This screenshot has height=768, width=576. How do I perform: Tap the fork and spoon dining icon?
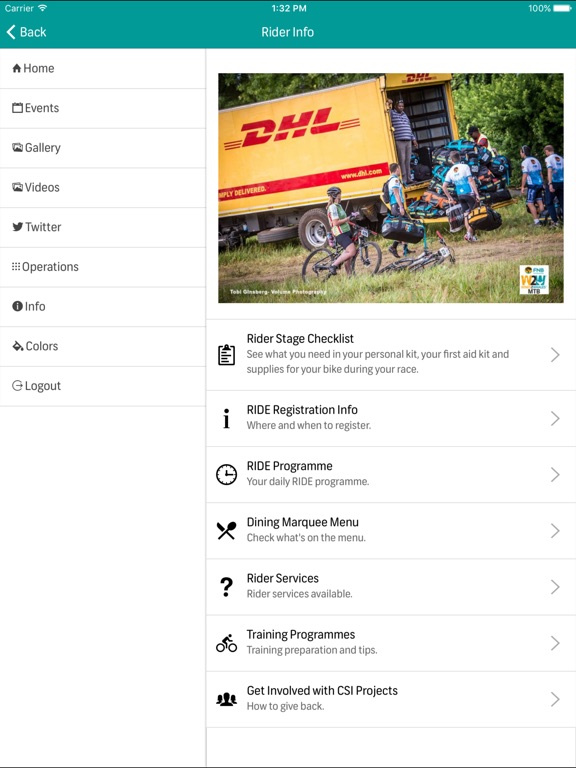pos(226,530)
